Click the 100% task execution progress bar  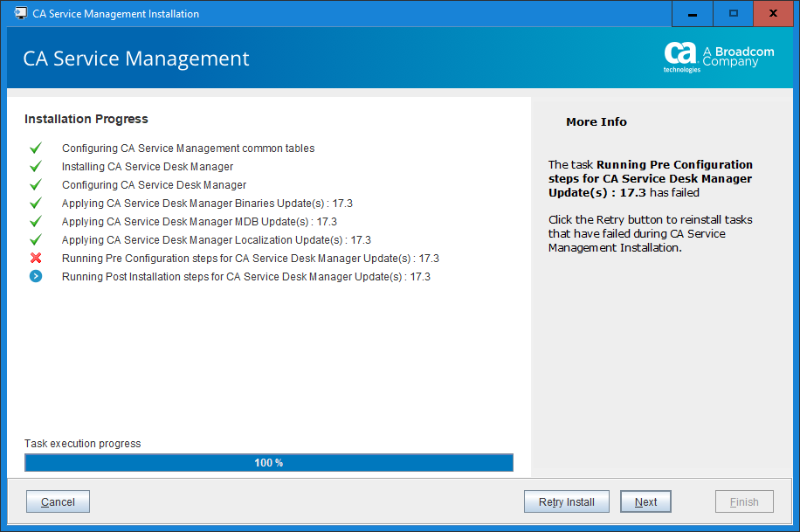(268, 462)
